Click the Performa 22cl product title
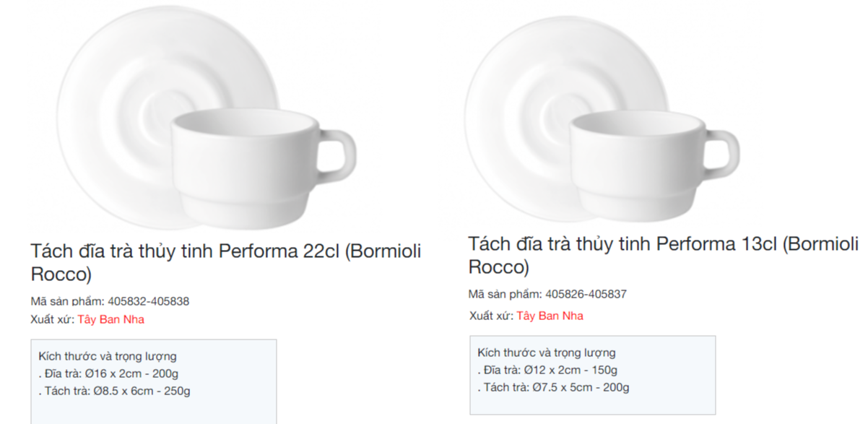 [x=226, y=263]
